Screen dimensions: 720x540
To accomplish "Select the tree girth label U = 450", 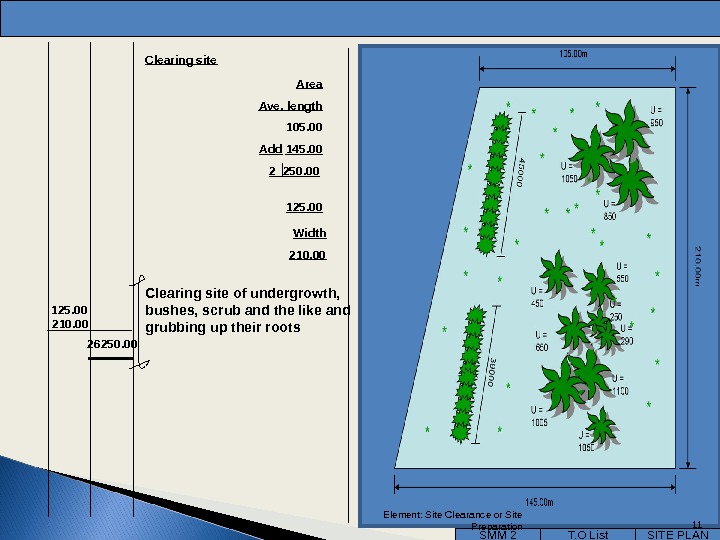I will (537, 297).
